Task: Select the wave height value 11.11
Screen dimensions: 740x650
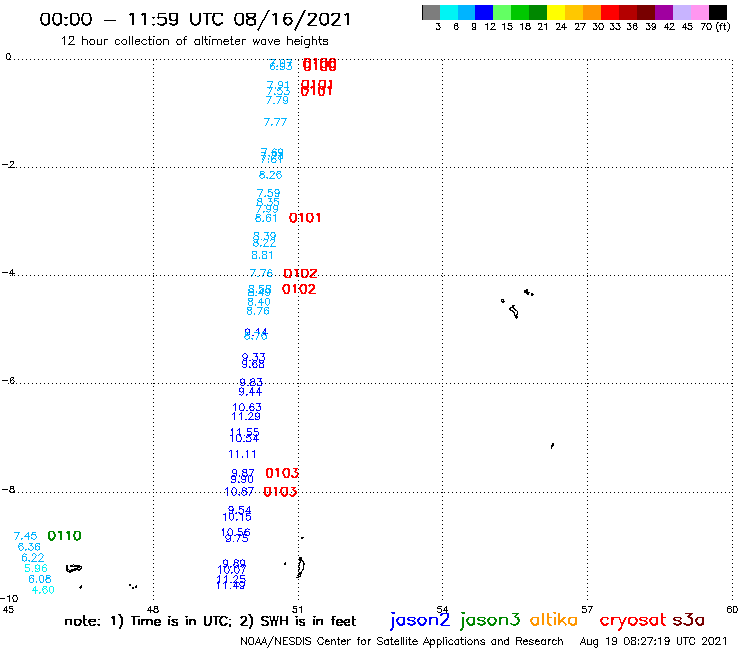Action: coord(243,455)
